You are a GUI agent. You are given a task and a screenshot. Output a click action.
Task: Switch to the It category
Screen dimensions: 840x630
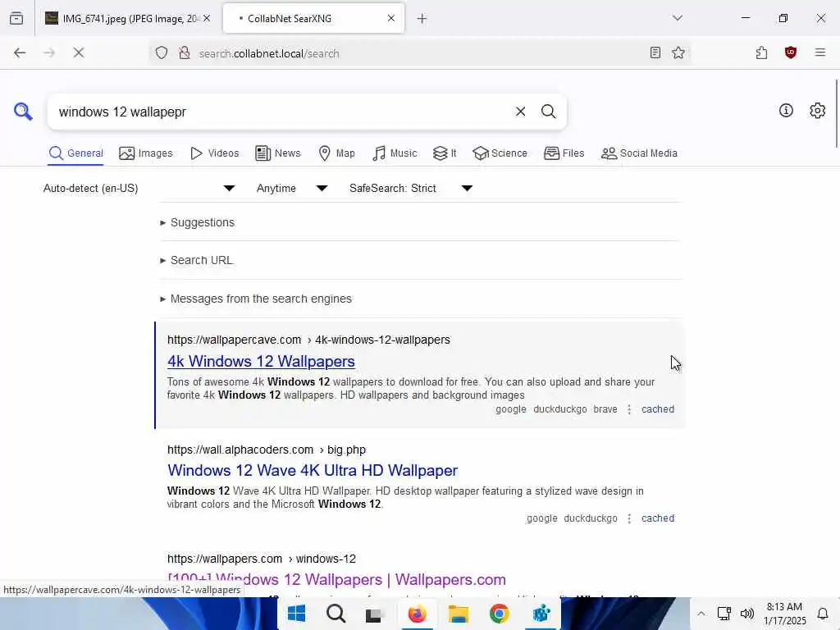coord(445,153)
